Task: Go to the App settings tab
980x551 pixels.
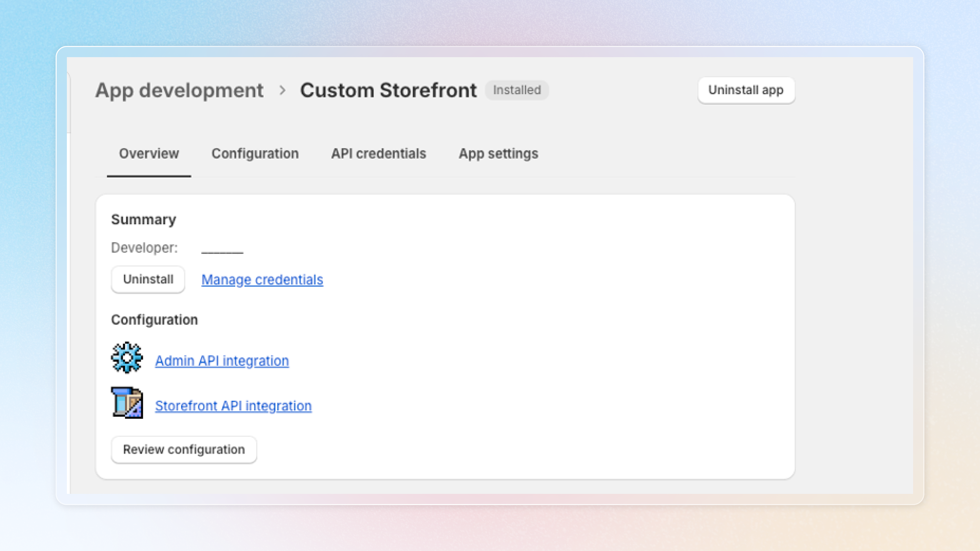Action: click(x=498, y=154)
